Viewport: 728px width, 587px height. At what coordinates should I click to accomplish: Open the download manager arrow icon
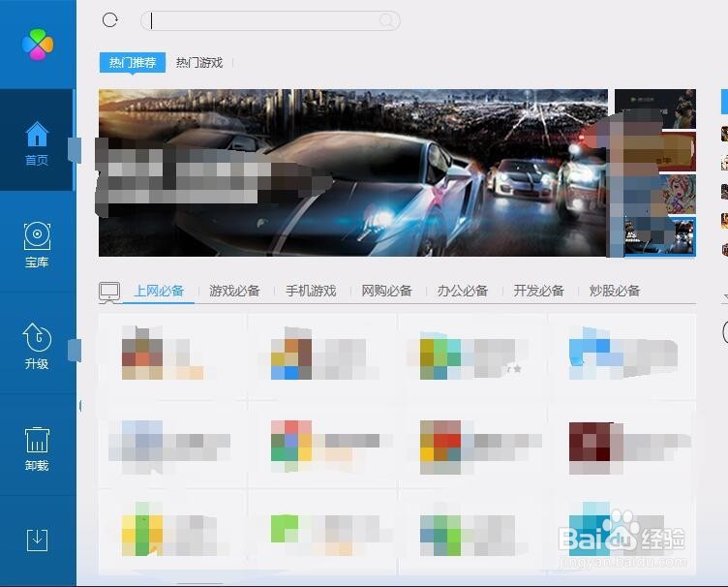pyautogui.click(x=37, y=541)
